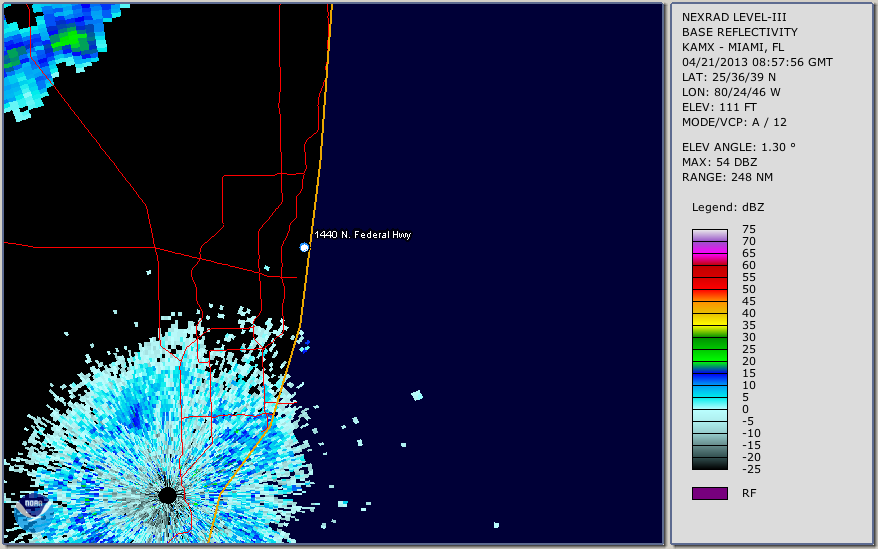Click the radar site black center dot
This screenshot has width=878, height=549.
click(x=167, y=495)
